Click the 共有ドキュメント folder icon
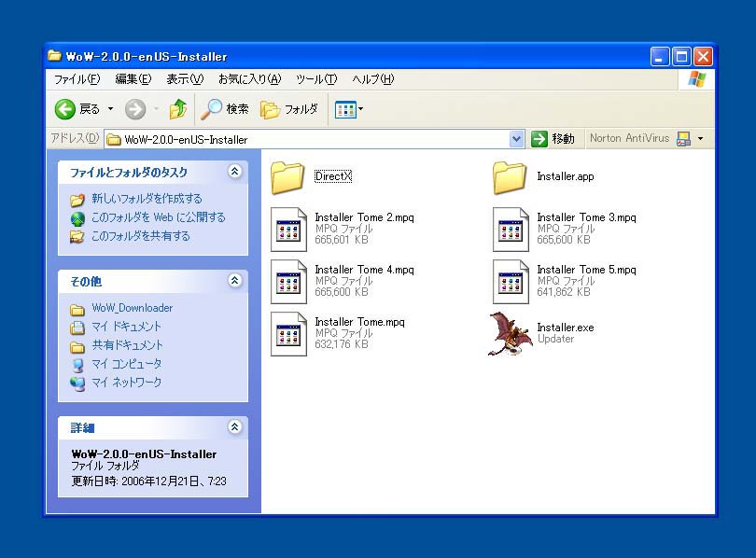This screenshot has width=756, height=558. click(77, 346)
